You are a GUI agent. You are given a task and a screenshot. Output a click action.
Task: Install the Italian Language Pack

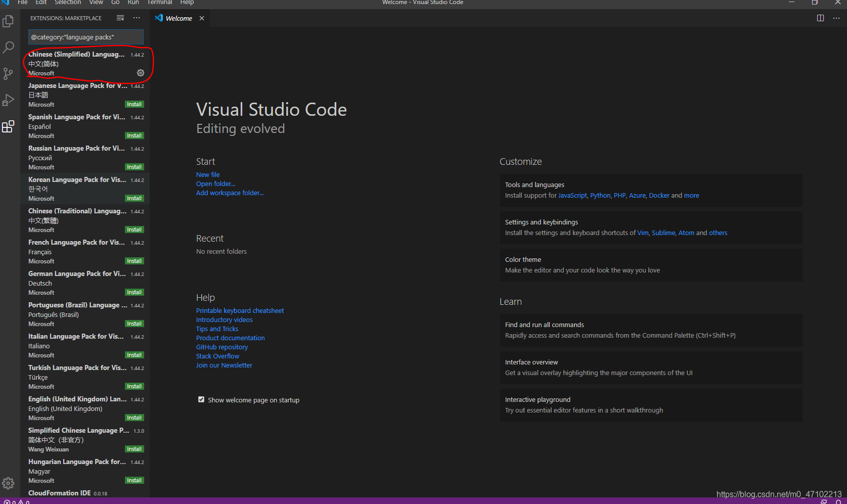135,355
